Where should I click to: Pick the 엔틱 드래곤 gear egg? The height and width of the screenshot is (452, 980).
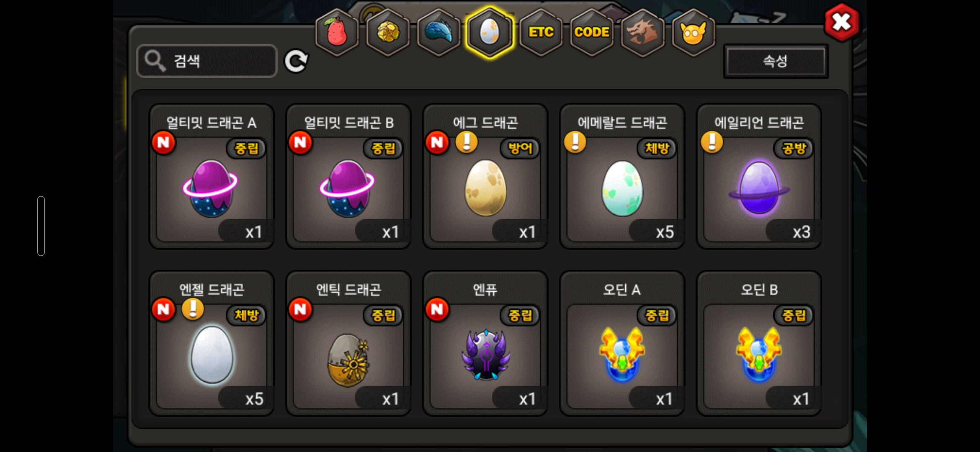[348, 343]
